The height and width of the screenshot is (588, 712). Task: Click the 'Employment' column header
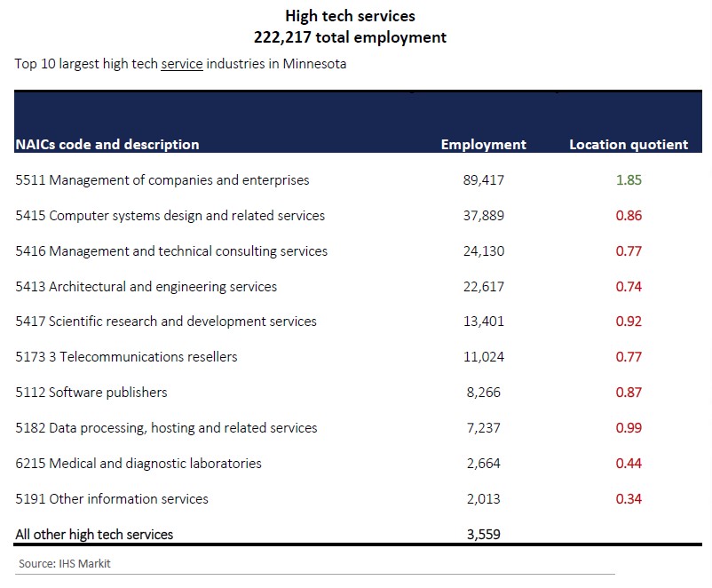click(x=483, y=144)
